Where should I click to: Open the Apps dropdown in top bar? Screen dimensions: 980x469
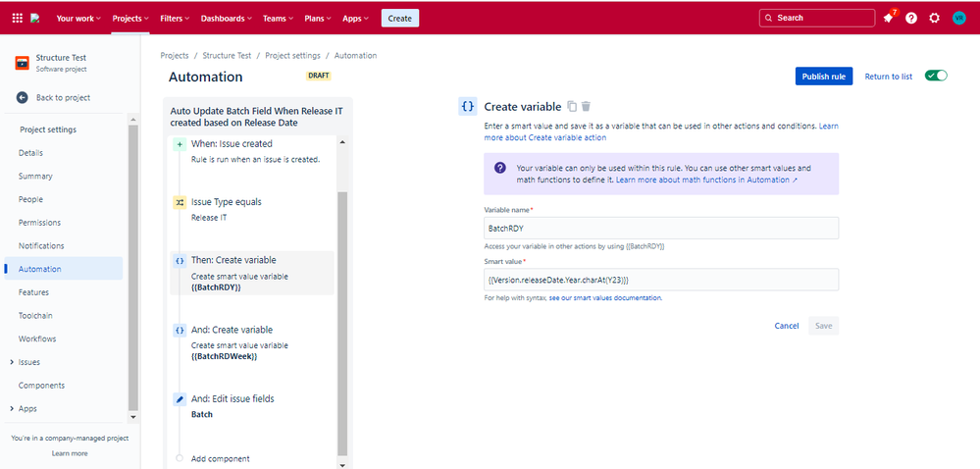pyautogui.click(x=356, y=18)
